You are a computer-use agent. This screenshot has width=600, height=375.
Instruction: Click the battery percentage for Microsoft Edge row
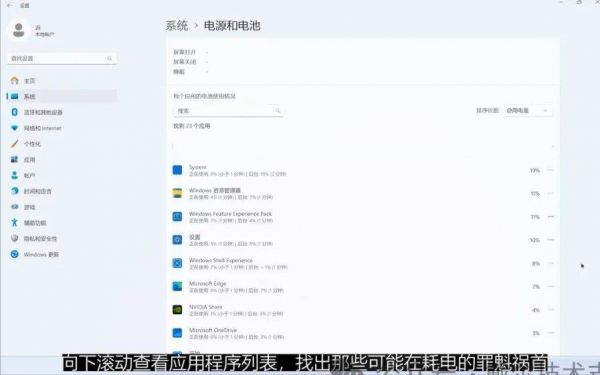(536, 287)
